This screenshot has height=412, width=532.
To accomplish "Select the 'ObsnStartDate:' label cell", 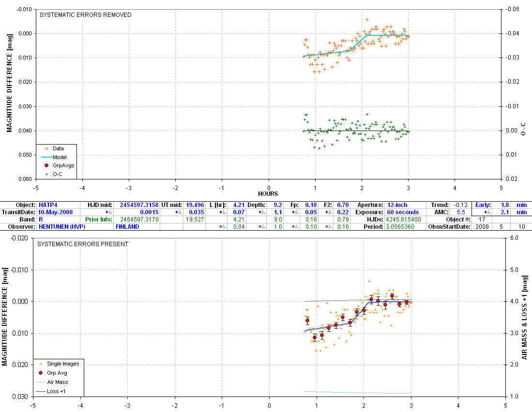I will pos(449,227).
